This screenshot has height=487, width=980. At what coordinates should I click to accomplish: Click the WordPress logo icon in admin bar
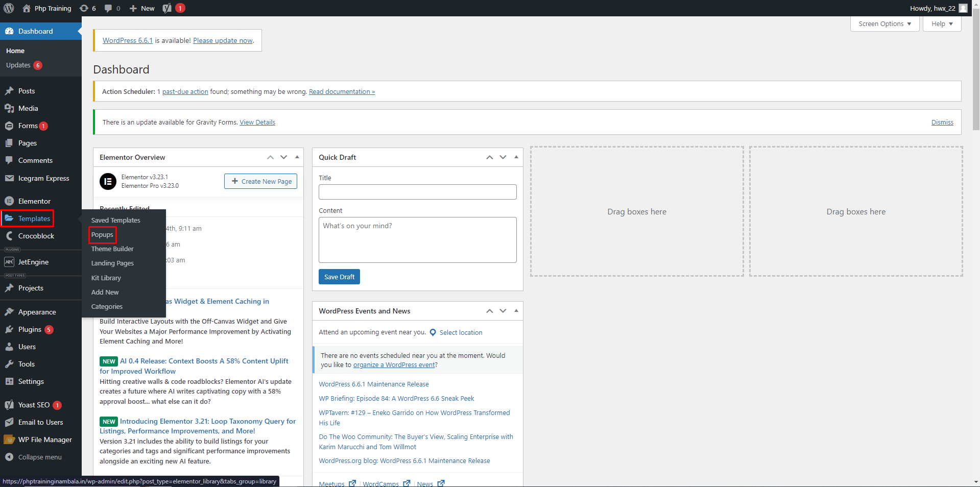click(x=9, y=8)
